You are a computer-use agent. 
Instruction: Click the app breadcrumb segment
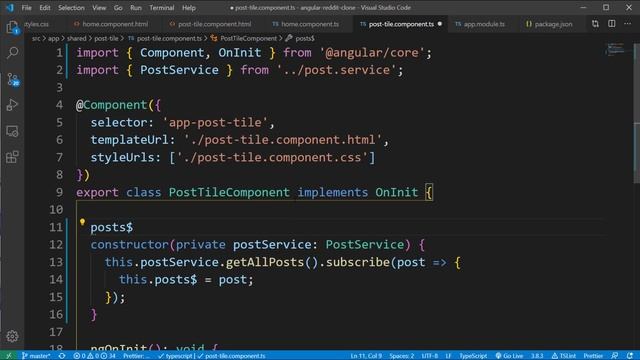53,38
